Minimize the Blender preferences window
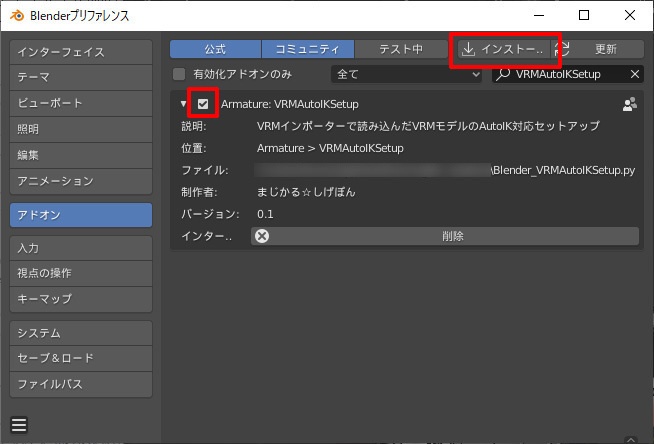Screen dimensions: 654x444 [x=539, y=15]
